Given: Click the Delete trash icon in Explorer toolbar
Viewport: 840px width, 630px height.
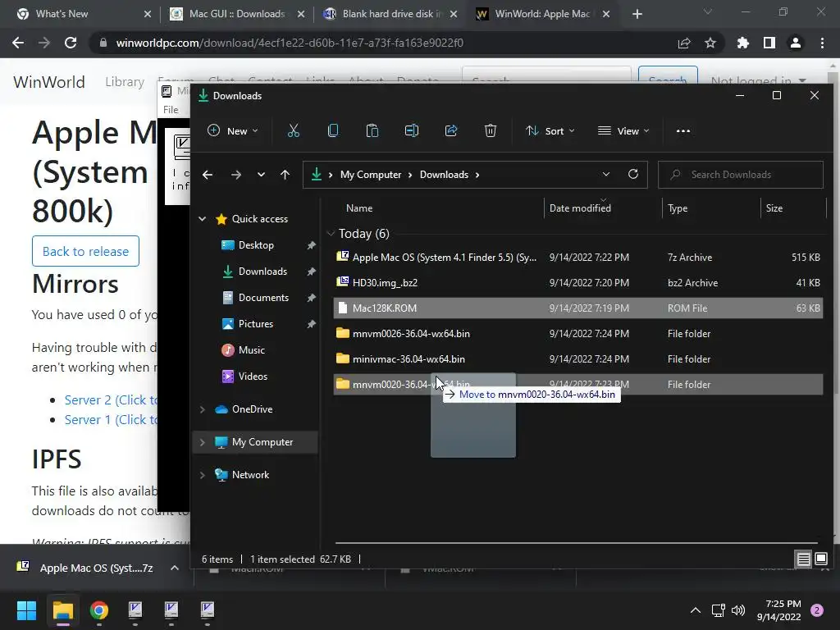Looking at the screenshot, I should tap(491, 130).
